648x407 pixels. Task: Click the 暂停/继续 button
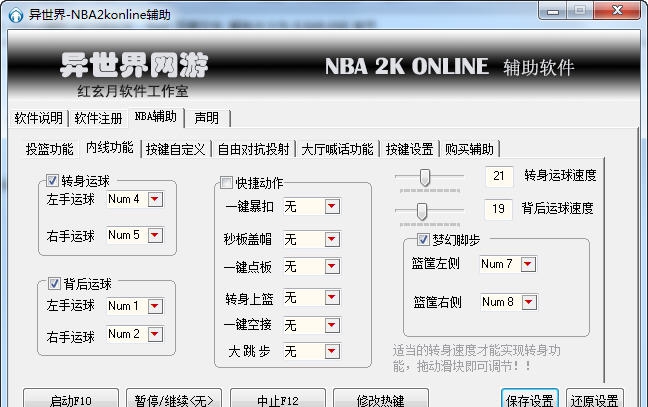pyautogui.click(x=174, y=399)
